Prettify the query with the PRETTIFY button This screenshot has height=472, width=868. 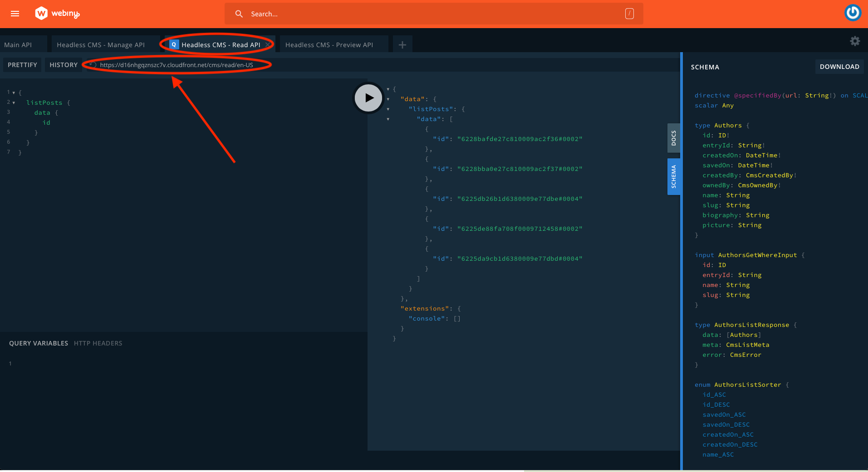tap(22, 64)
